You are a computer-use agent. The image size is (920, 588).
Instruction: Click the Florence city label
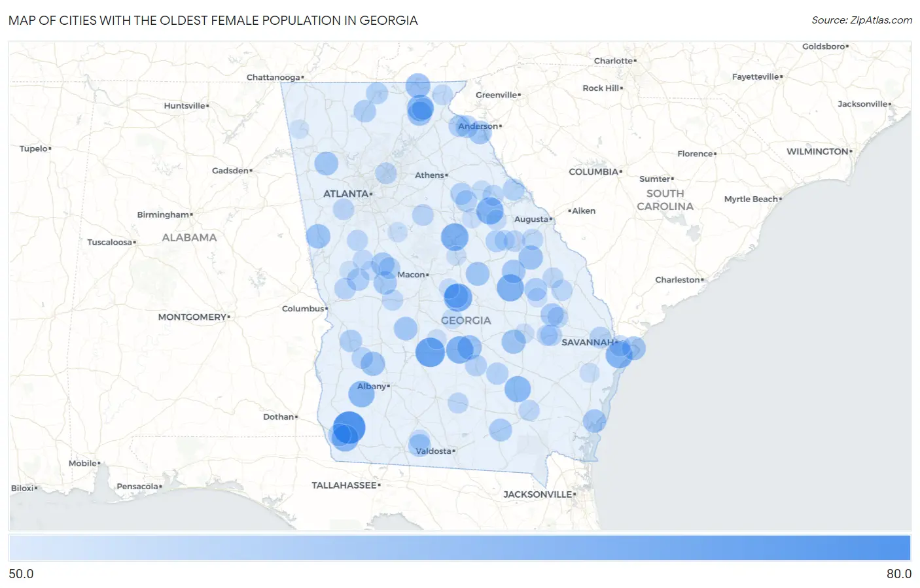pyautogui.click(x=695, y=154)
